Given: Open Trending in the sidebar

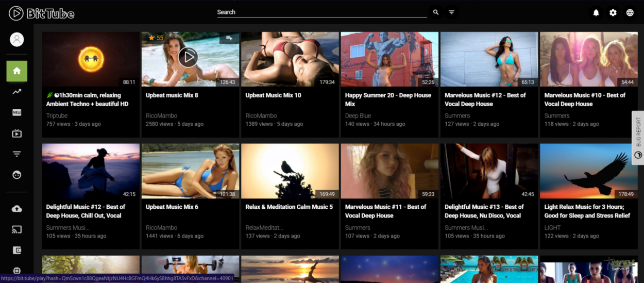Looking at the screenshot, I should point(17,92).
